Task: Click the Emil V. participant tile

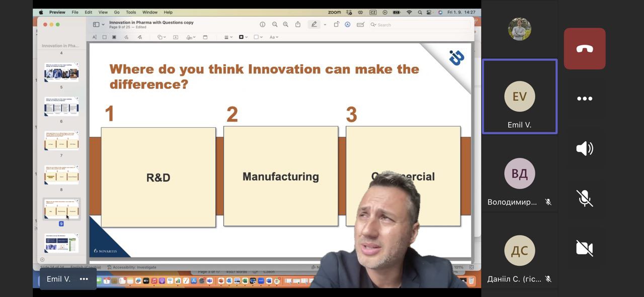Action: point(519,96)
